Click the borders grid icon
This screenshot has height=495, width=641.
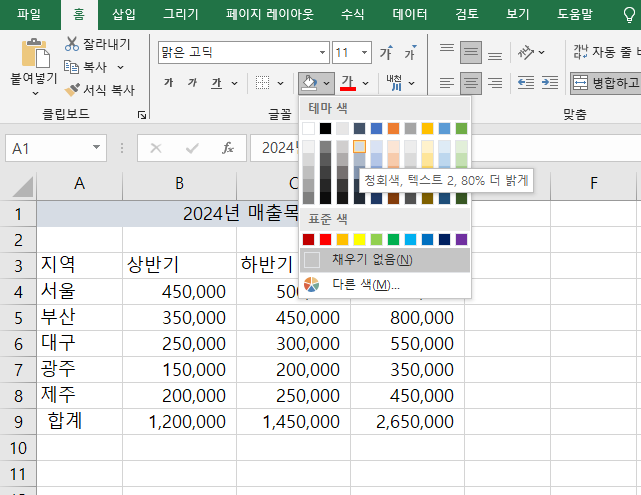pyautogui.click(x=262, y=83)
